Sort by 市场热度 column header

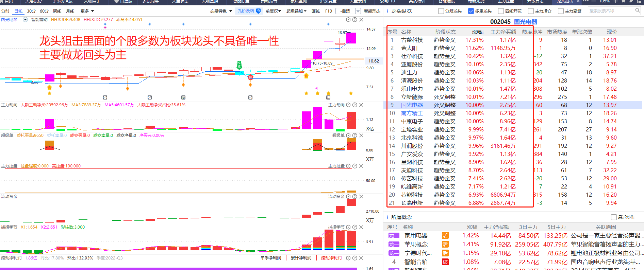pos(557,32)
